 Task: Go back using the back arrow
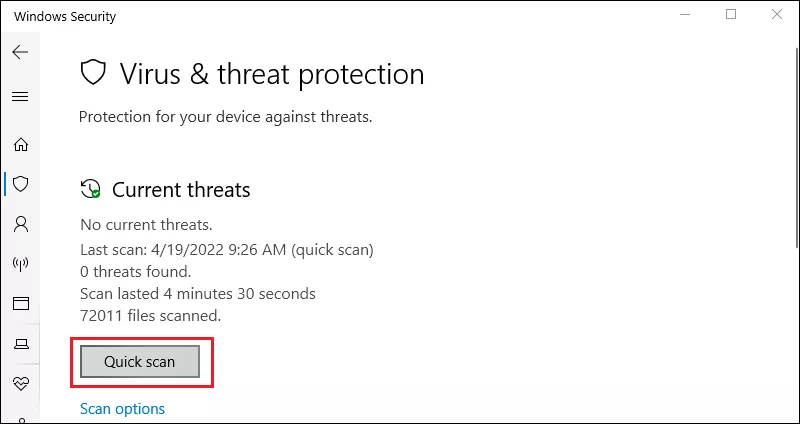coord(20,52)
